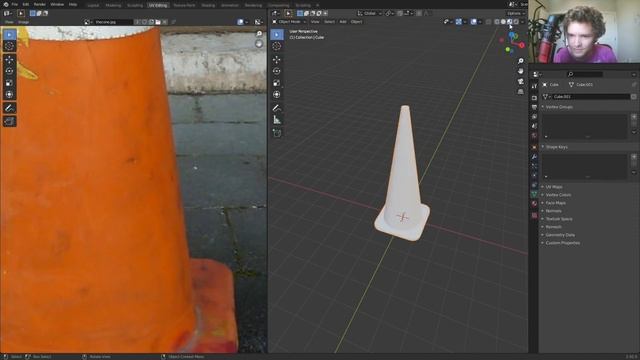Toggle viewport gizmos
The image size is (640, 360).
coord(459,22)
